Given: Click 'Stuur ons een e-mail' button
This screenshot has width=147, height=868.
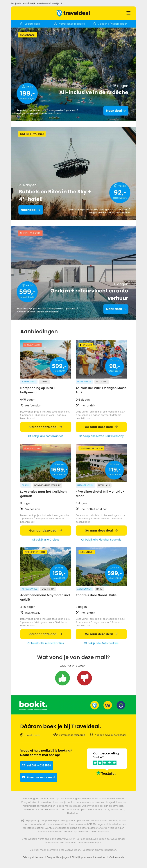Looking at the screenshot, I should point(38,777).
